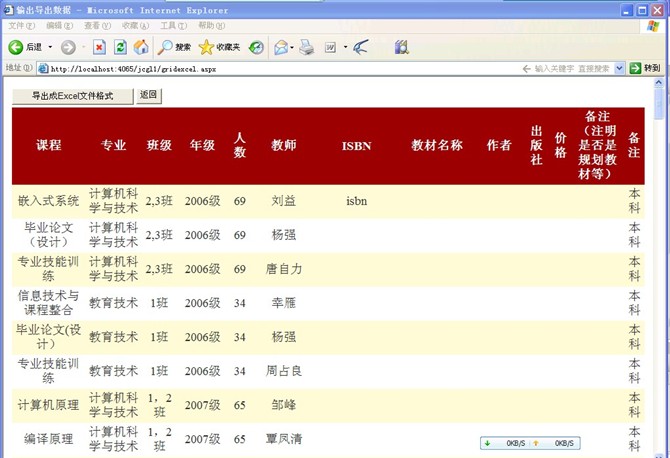The width and height of the screenshot is (670, 458).
Task: Click scrollbar up arrow
Action: [x=659, y=83]
